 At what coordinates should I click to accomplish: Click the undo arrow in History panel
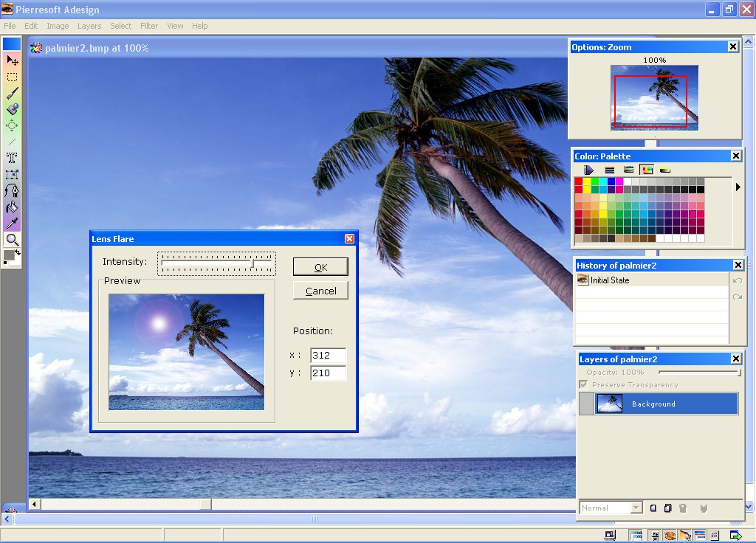click(738, 280)
